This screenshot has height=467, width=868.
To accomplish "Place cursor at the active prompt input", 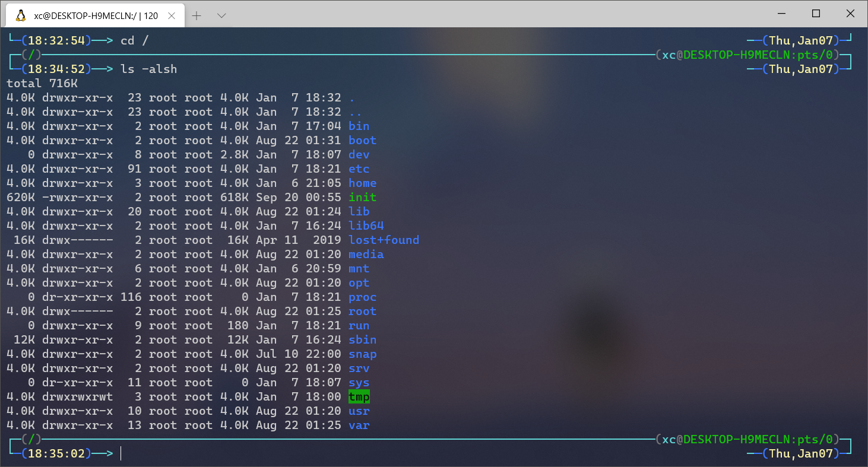I will 121,453.
